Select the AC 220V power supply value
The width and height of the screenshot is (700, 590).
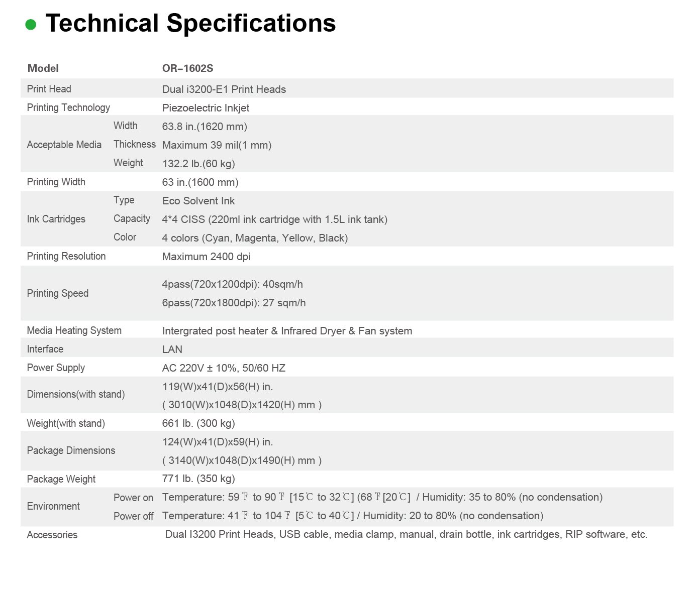(x=224, y=368)
